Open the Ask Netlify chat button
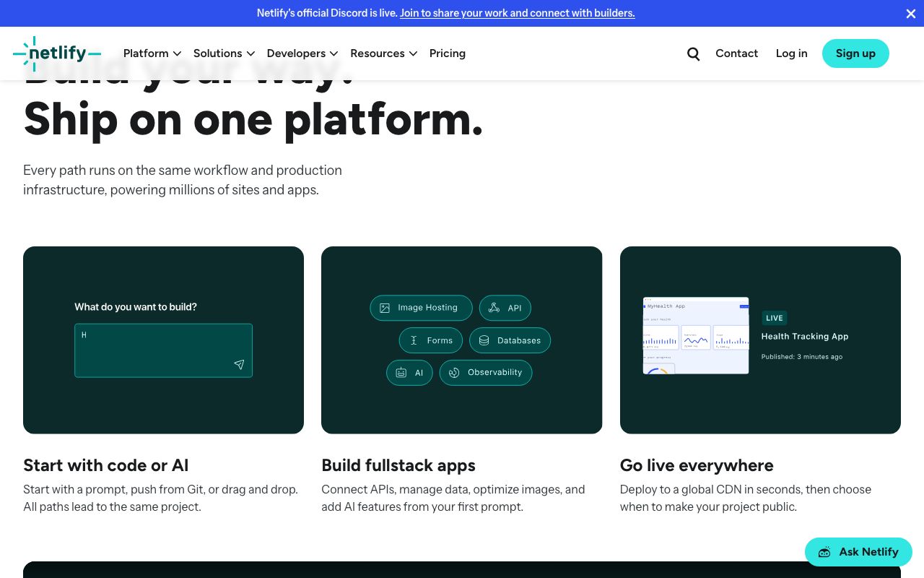This screenshot has width=924, height=578. 858,552
